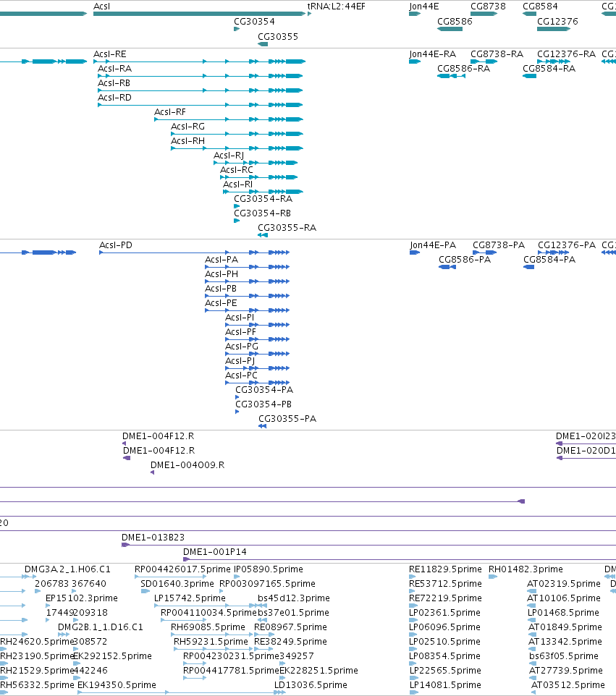
Task: Select the Acsl-PI protein feature
Action: pos(257,325)
